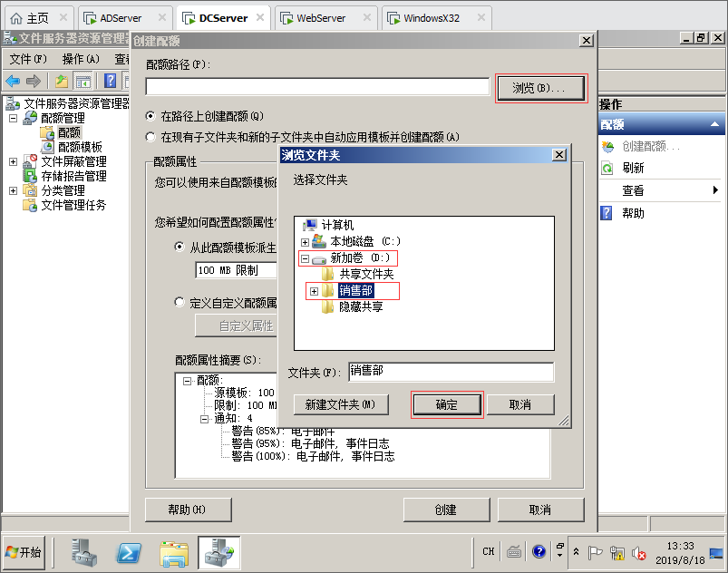Viewport: 728px width, 573px height.
Task: Collapse 新加卷 (D:) in folder browser
Action: [x=305, y=258]
